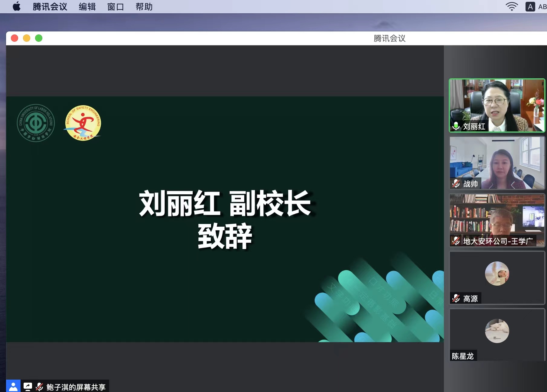The width and height of the screenshot is (547, 392).
Task: Click the green full-screen window button
Action: [x=39, y=38]
